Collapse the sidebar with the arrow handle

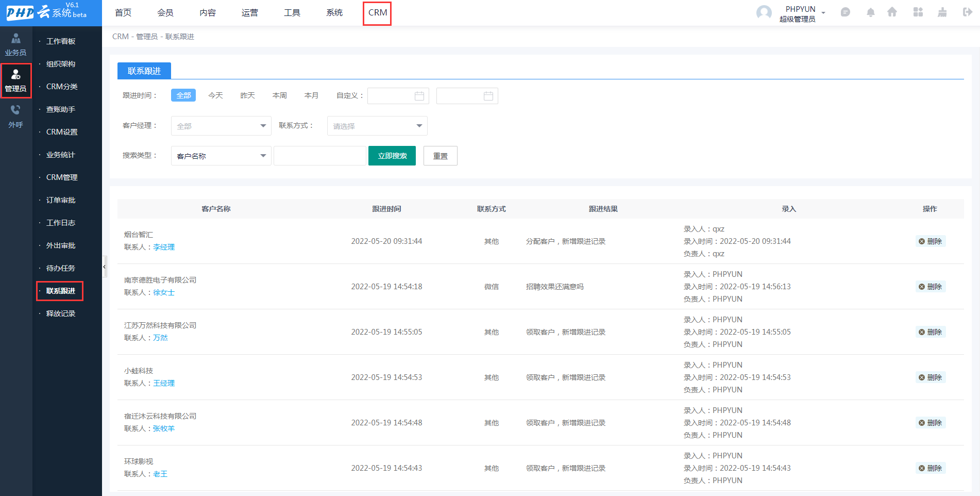point(105,267)
